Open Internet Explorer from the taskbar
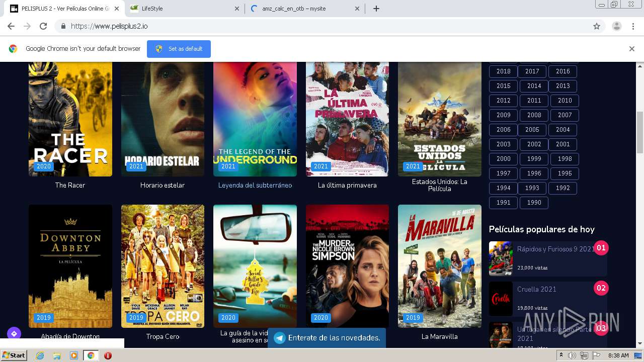 (x=40, y=355)
